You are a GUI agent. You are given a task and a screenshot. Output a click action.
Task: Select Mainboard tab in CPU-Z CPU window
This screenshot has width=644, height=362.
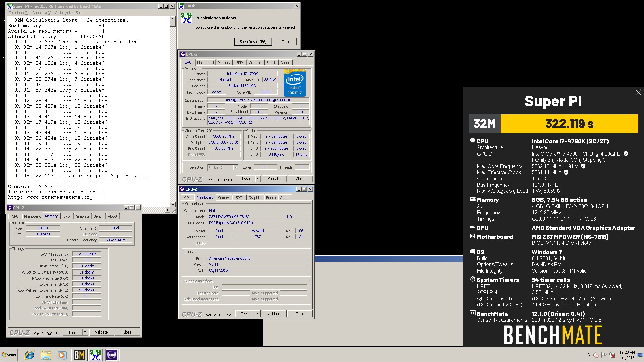pos(205,63)
